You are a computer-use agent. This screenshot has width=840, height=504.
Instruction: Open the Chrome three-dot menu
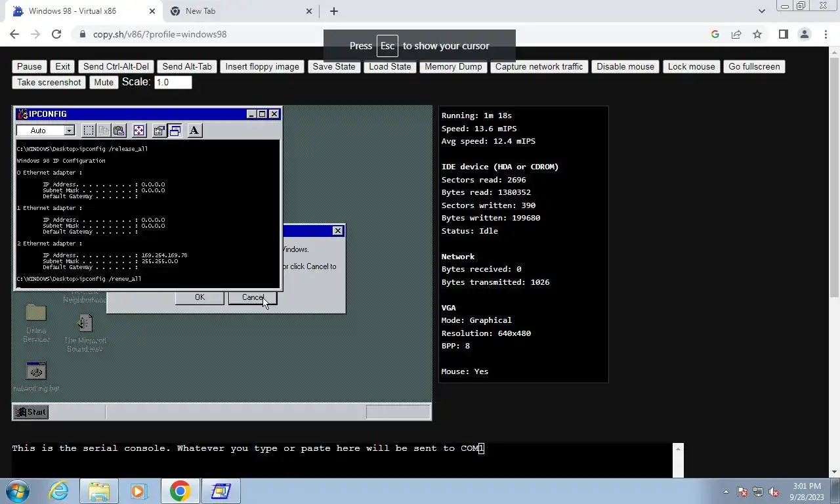826,34
